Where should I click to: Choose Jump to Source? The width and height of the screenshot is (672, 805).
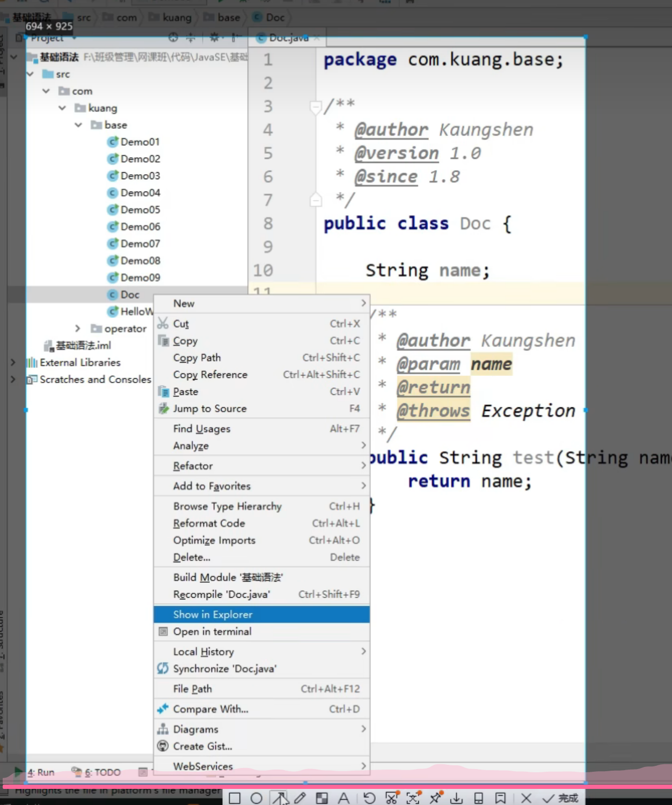[x=262, y=408]
